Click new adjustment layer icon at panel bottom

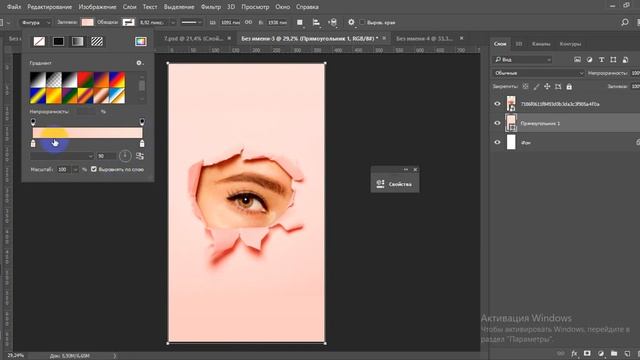point(601,353)
